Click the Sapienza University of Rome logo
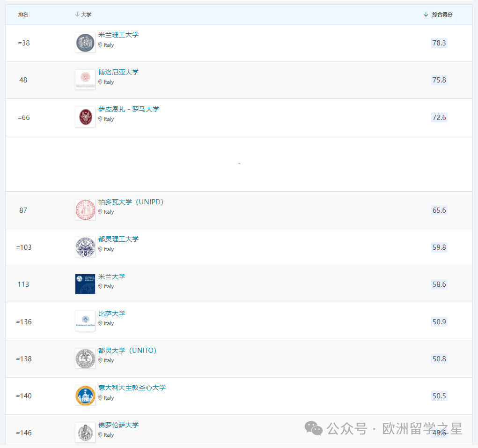Viewport: 478px width, 448px height. pos(85,117)
